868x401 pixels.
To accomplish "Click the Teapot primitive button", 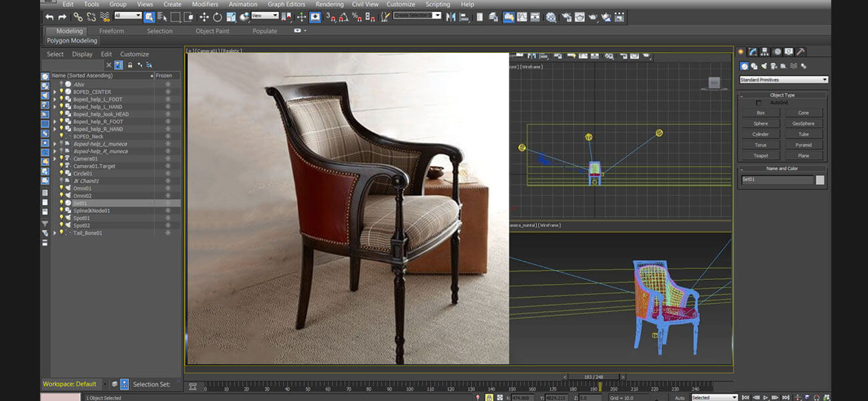I will pyautogui.click(x=761, y=156).
